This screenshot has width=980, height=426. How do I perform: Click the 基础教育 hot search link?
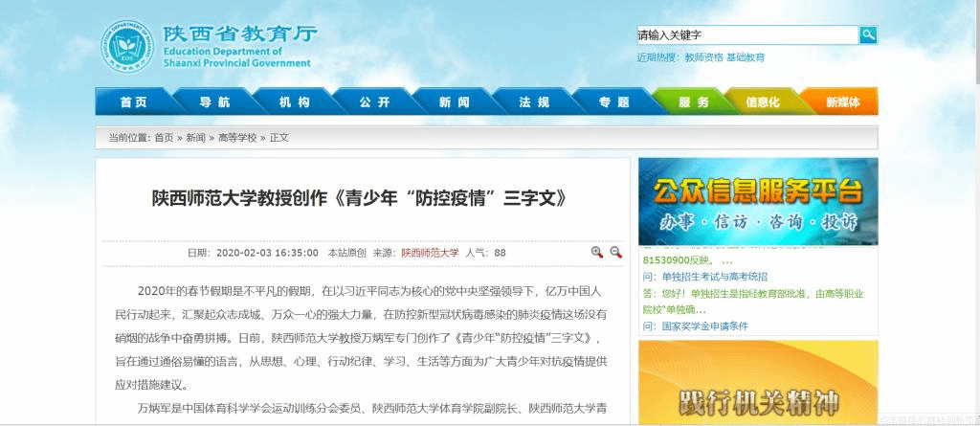[746, 57]
